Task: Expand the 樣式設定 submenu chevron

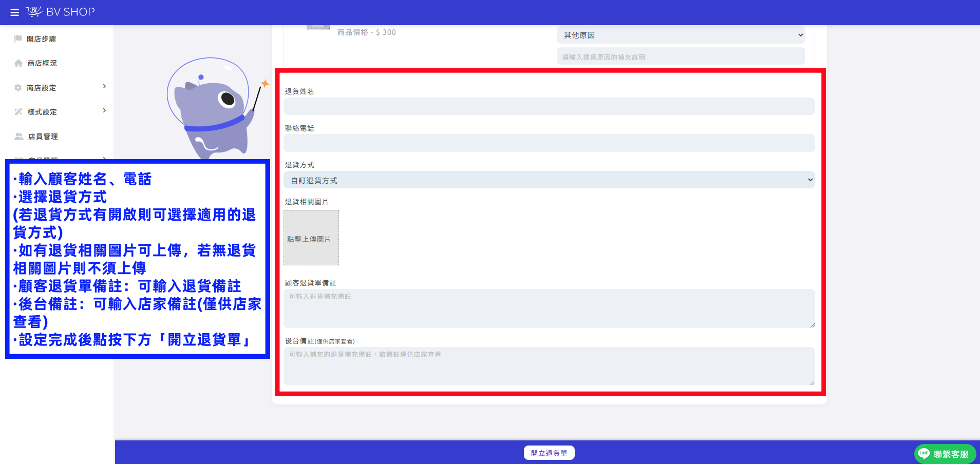Action: tap(104, 110)
